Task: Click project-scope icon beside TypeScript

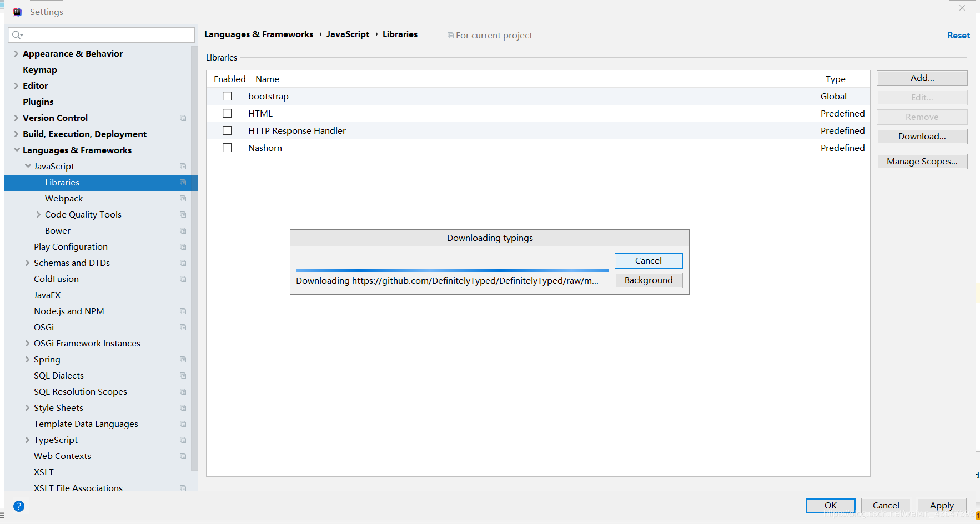Action: point(183,440)
